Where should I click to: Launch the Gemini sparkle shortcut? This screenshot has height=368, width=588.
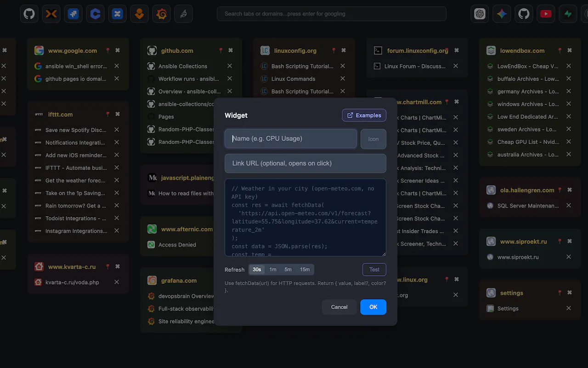click(x=502, y=14)
